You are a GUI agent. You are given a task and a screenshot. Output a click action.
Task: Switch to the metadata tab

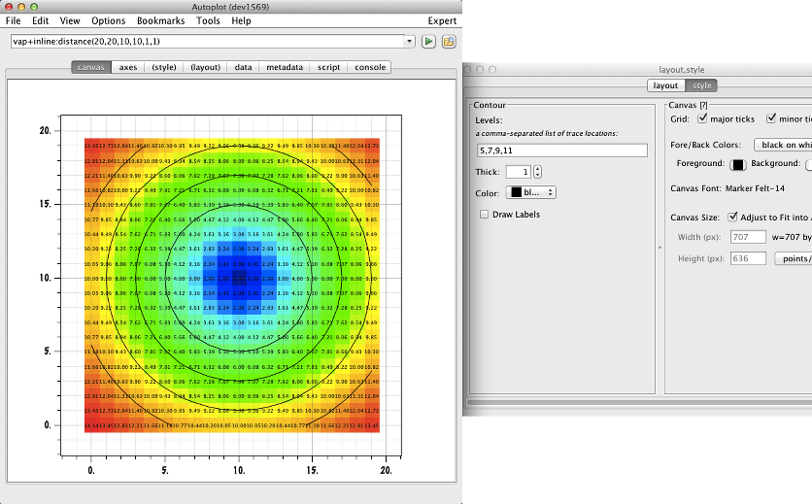(x=285, y=67)
